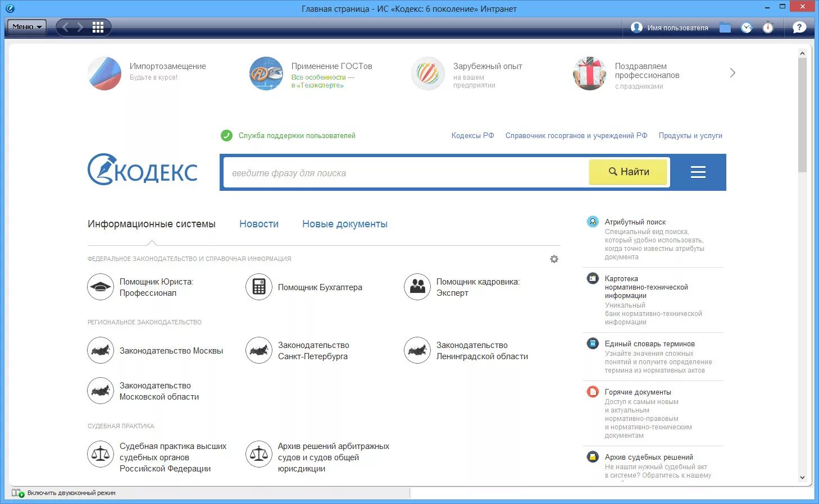This screenshot has height=504, width=819.
Task: Open Судебная практика высших судебных органов link
Action: point(173,457)
